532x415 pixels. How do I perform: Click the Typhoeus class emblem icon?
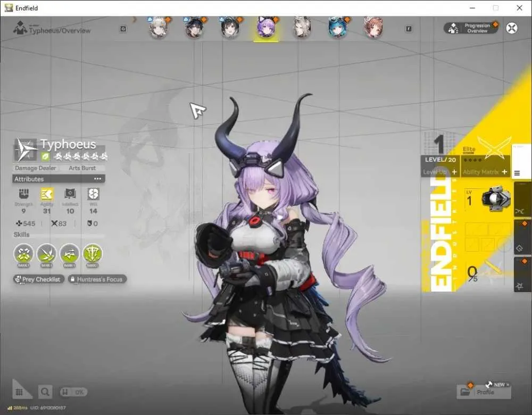[x=26, y=150]
